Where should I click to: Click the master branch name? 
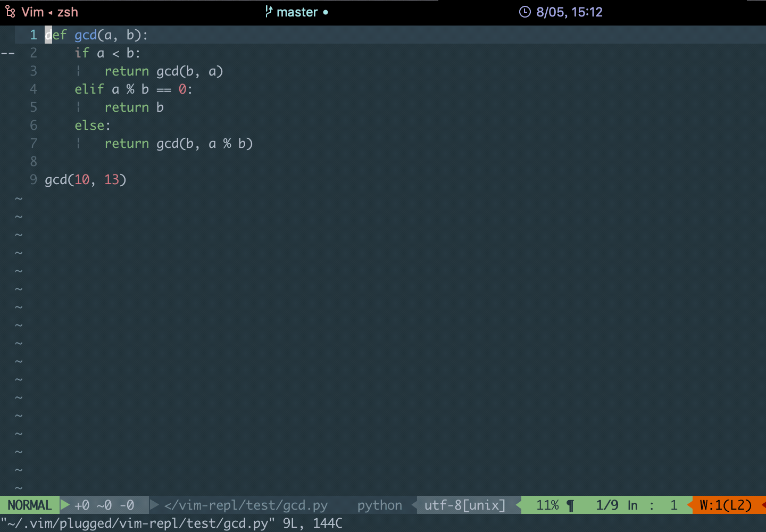(x=297, y=12)
